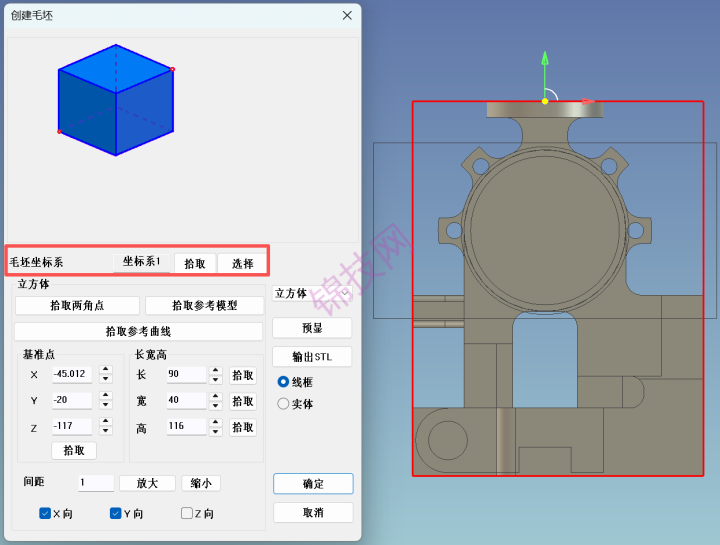Click the 拾取两角点 button

click(x=77, y=305)
